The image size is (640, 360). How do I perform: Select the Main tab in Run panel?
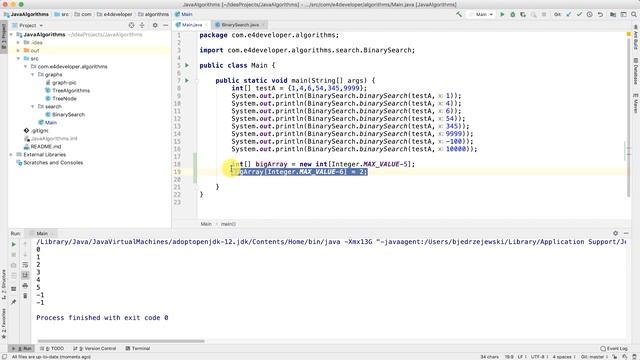pyautogui.click(x=42, y=233)
